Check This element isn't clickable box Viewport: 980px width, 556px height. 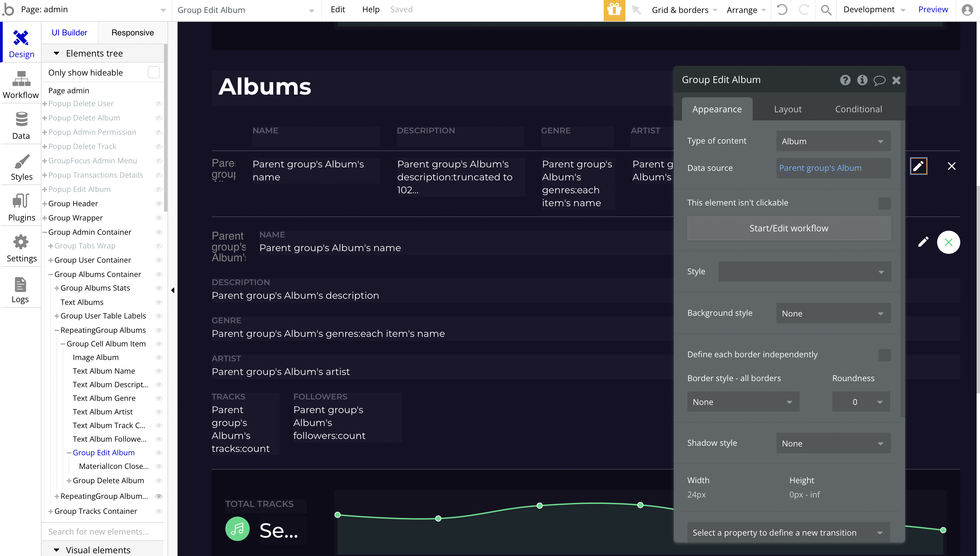coord(884,203)
